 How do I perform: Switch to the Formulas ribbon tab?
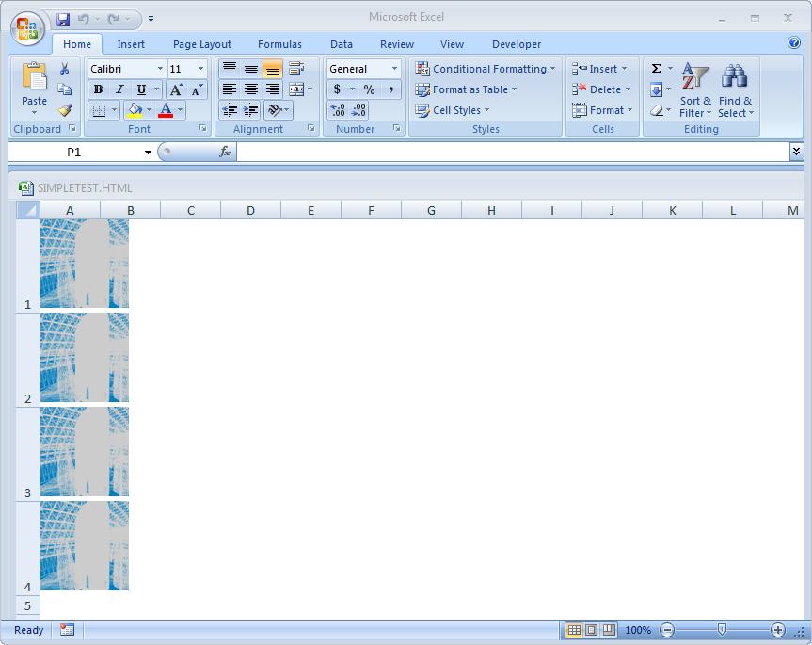pyautogui.click(x=279, y=43)
